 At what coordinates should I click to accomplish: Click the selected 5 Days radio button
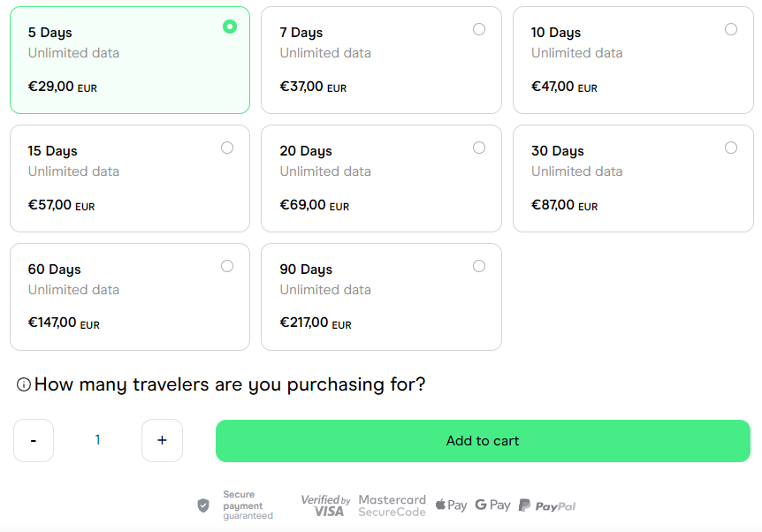coord(230,27)
